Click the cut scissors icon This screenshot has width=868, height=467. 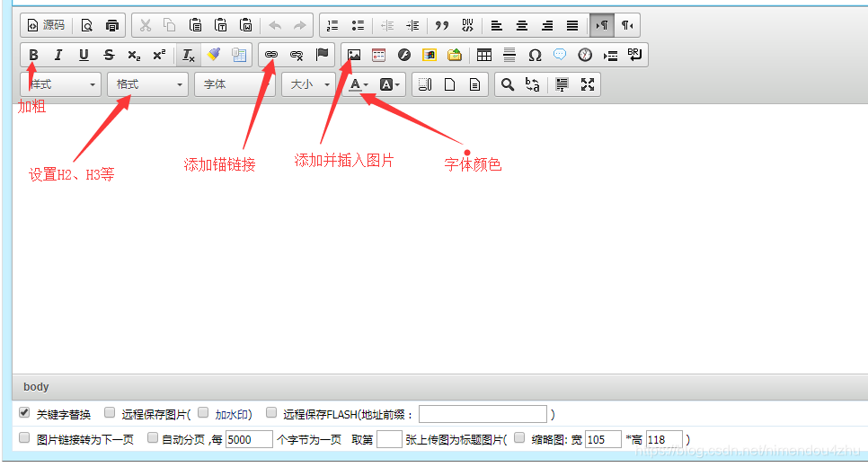pos(145,25)
